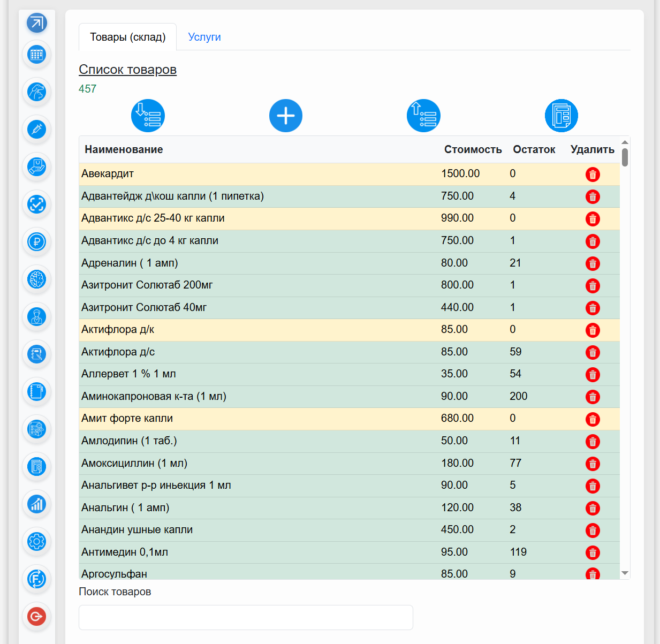Select the Товары (склад) tab
The image size is (660, 644).
pyautogui.click(x=128, y=37)
